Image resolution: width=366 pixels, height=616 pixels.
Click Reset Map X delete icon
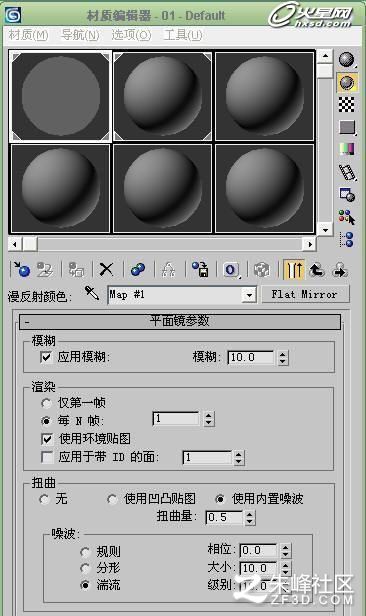(x=106, y=270)
